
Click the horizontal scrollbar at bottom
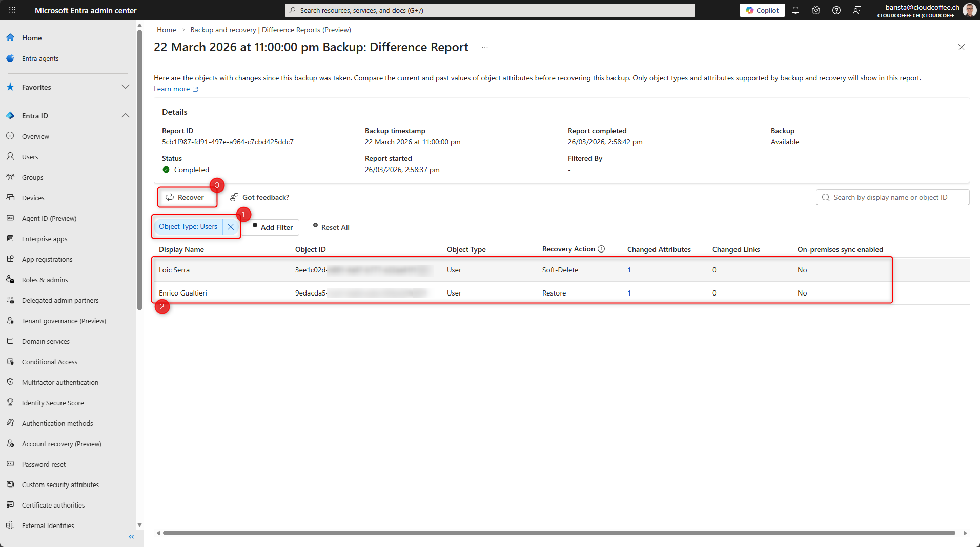[559, 533]
